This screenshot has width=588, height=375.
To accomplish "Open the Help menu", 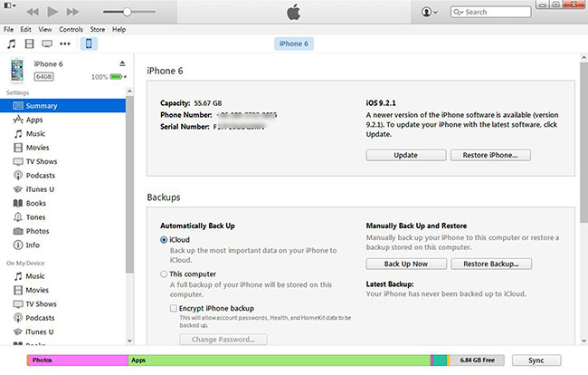I will [x=119, y=29].
